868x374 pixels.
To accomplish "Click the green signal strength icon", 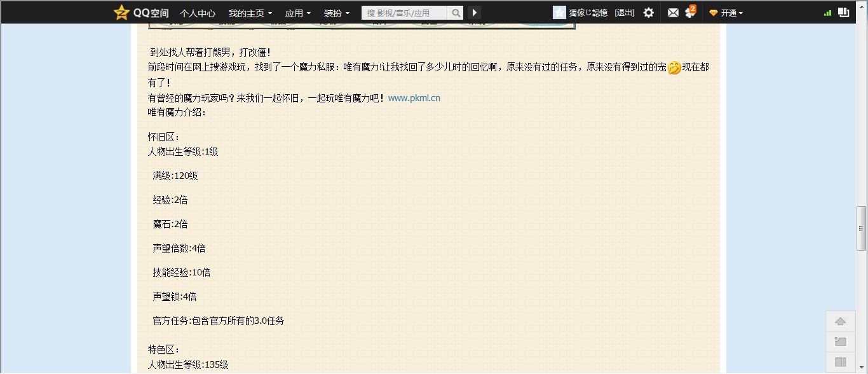I will (827, 13).
